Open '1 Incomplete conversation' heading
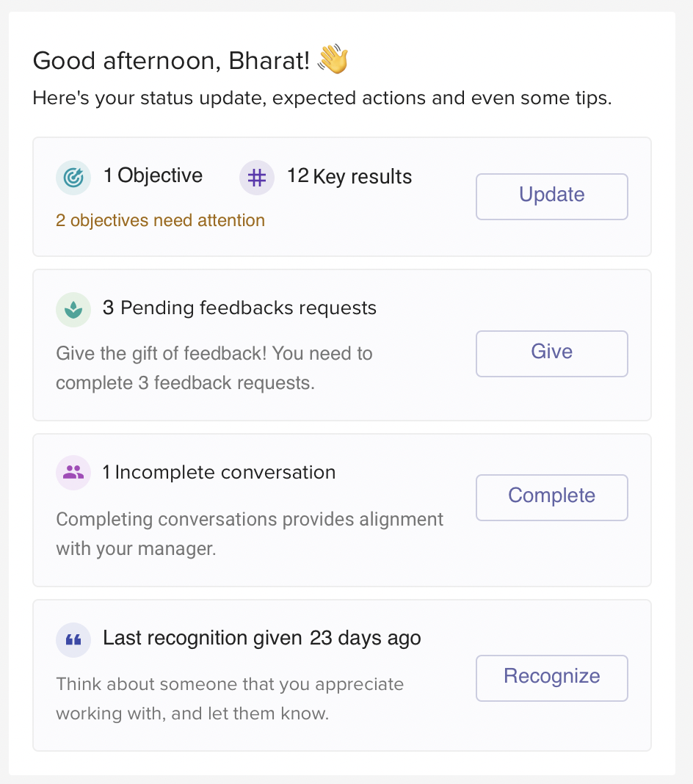 click(219, 473)
